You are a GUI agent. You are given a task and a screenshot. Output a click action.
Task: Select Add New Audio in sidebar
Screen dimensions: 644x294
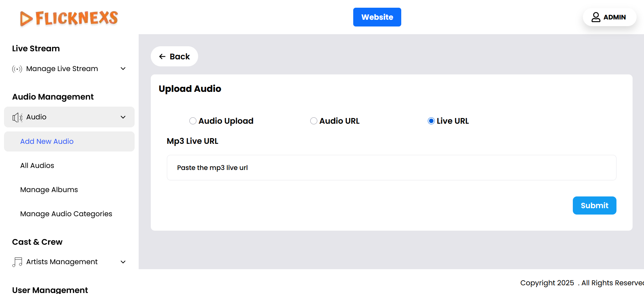pyautogui.click(x=47, y=141)
